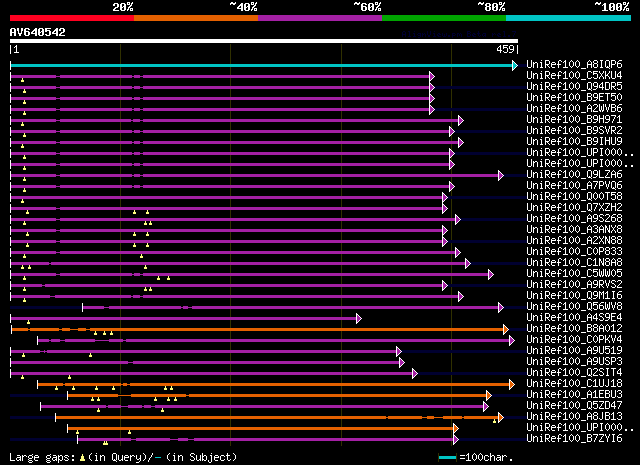Click the cyan ~100% identity legend segment

click(568, 18)
